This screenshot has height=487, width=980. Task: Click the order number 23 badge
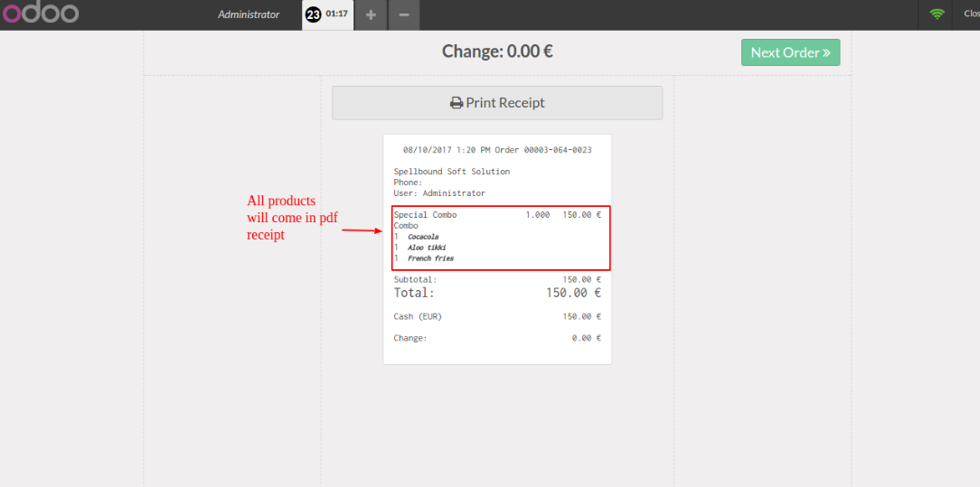pos(314,14)
